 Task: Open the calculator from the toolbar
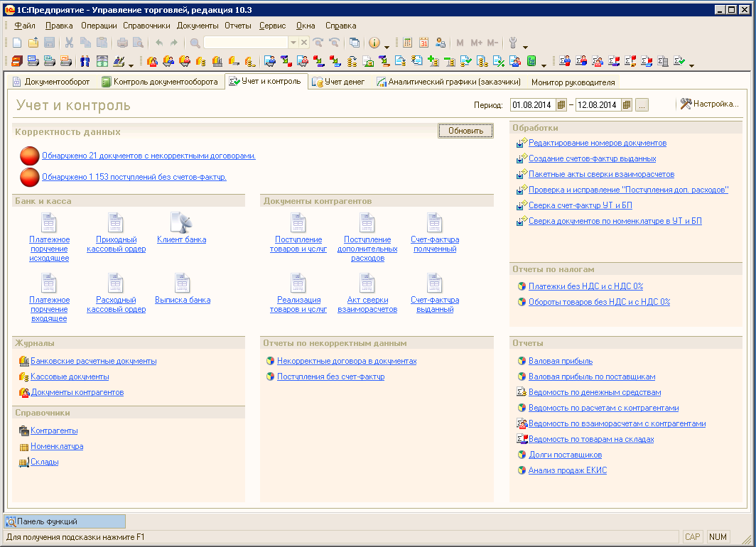click(x=408, y=43)
